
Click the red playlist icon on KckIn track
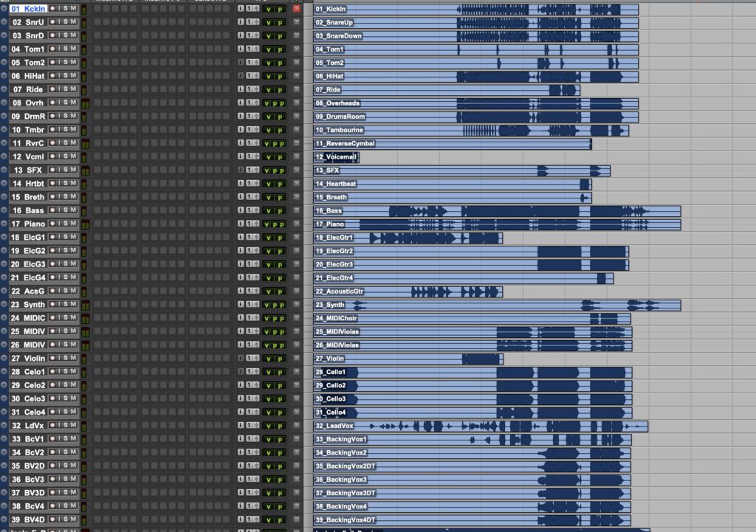[296, 9]
